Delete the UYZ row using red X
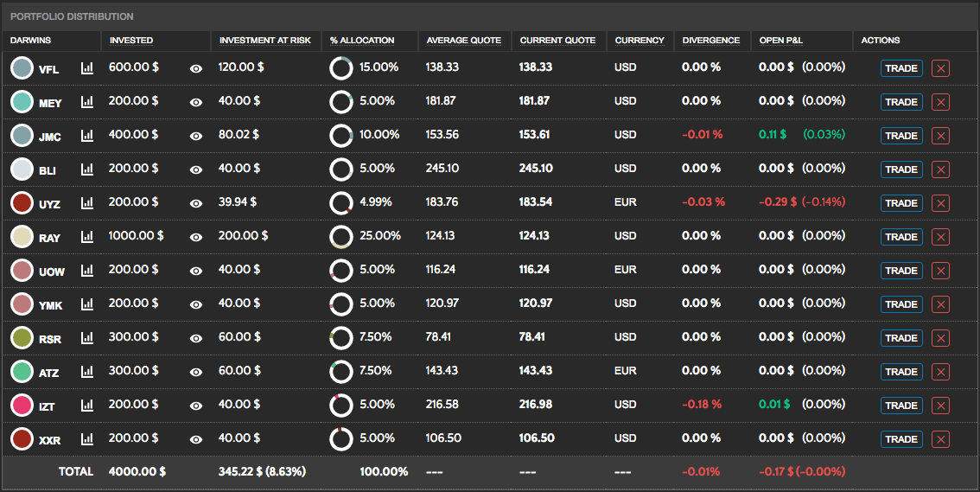This screenshot has width=980, height=492. pyautogui.click(x=940, y=203)
